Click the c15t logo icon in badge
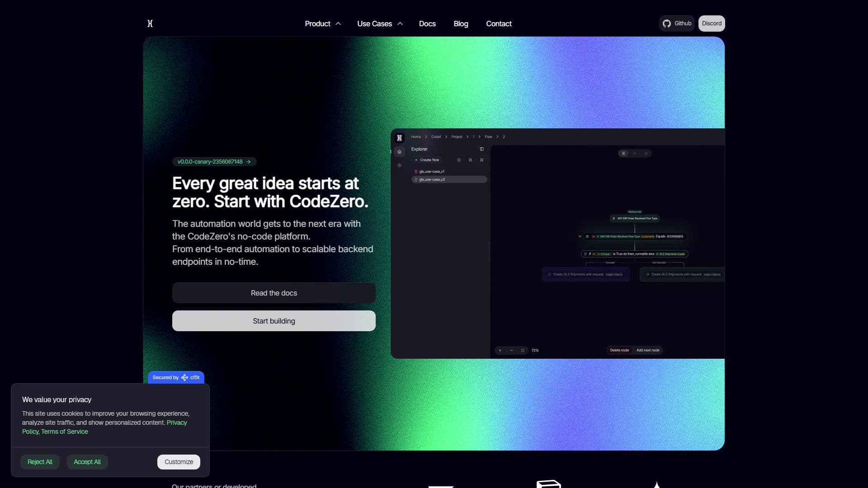This screenshot has width=868, height=488. click(x=184, y=377)
